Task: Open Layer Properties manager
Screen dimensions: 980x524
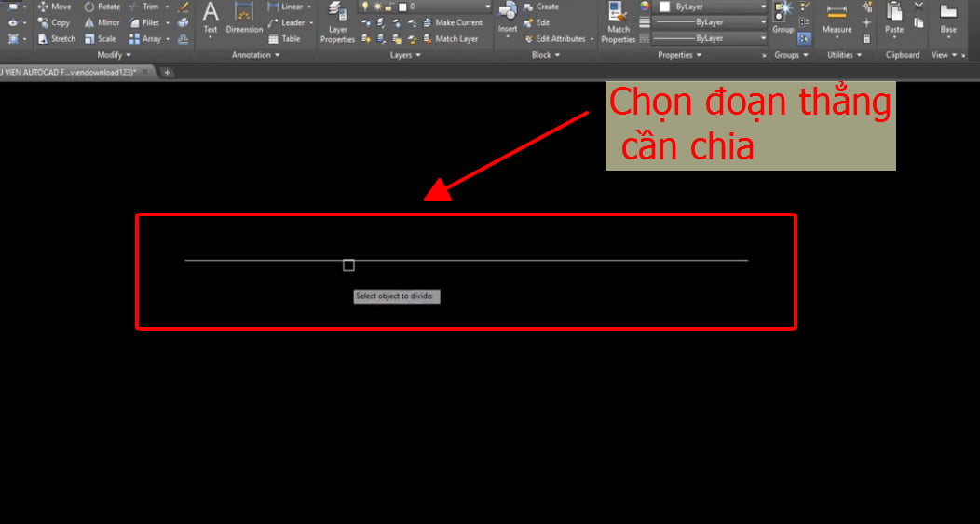Action: coord(337,22)
